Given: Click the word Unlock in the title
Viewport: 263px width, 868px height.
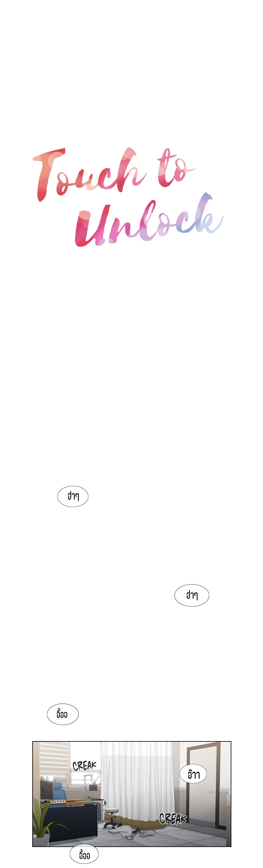Looking at the screenshot, I should [x=149, y=220].
